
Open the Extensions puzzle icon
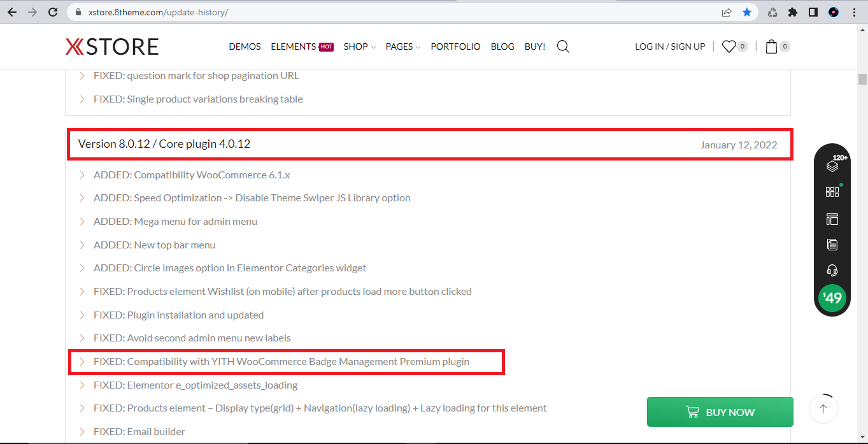coord(793,12)
